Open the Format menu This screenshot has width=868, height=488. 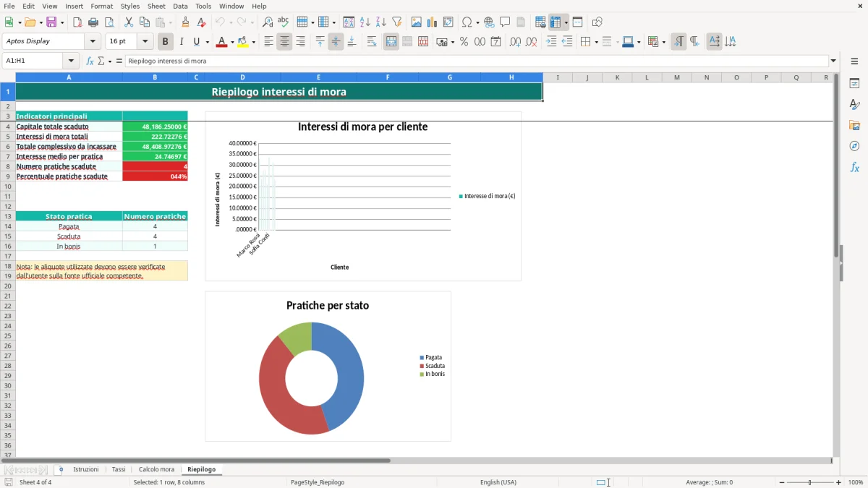[102, 6]
